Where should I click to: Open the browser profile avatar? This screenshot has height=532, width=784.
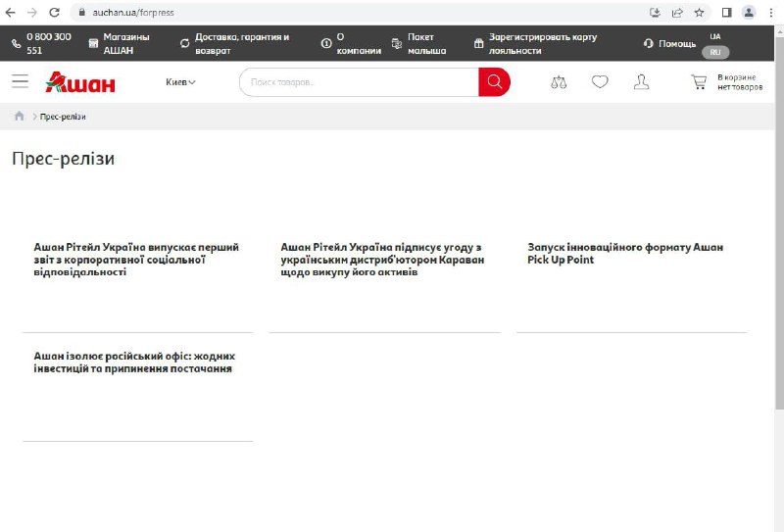tap(749, 13)
